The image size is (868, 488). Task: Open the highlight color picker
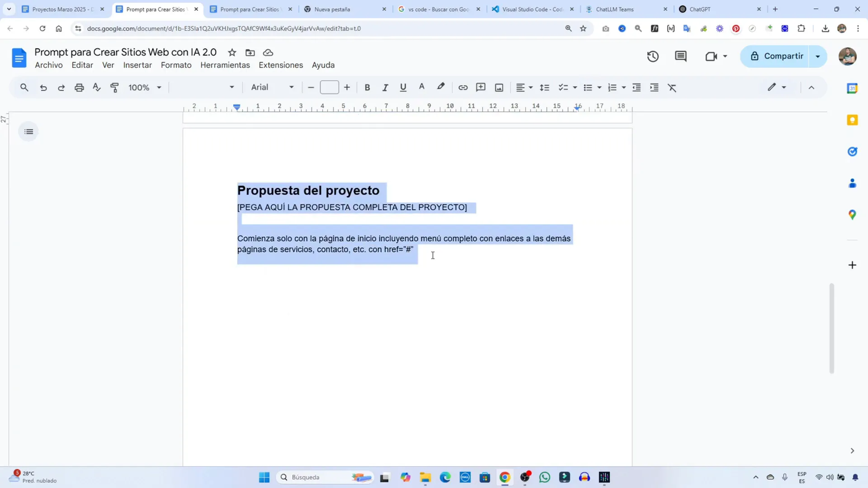pos(441,87)
